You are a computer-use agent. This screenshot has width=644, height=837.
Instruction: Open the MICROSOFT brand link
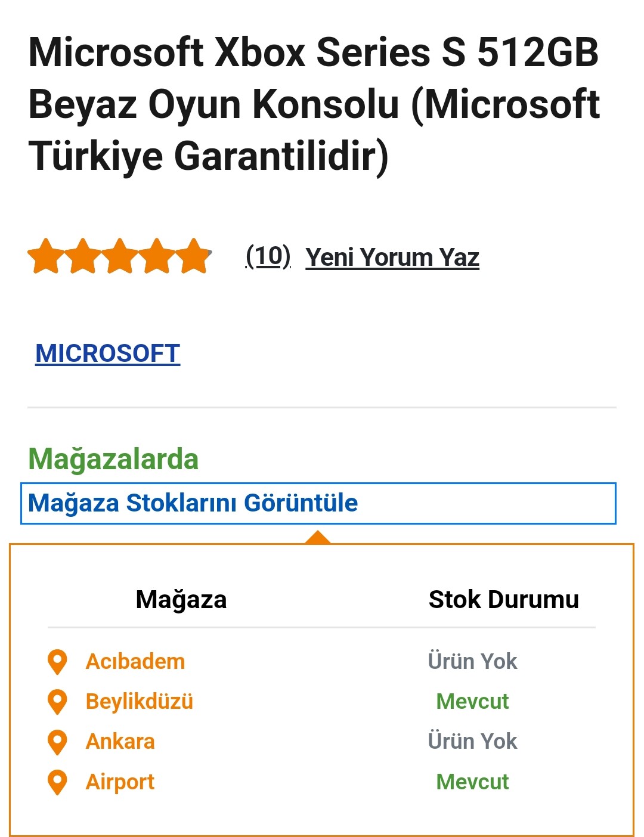click(x=108, y=354)
